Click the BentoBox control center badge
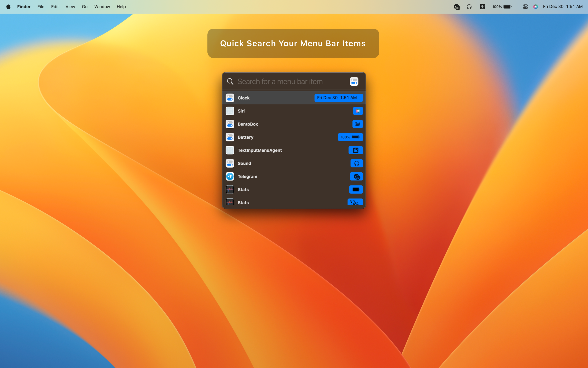This screenshot has width=588, height=368. (357, 124)
